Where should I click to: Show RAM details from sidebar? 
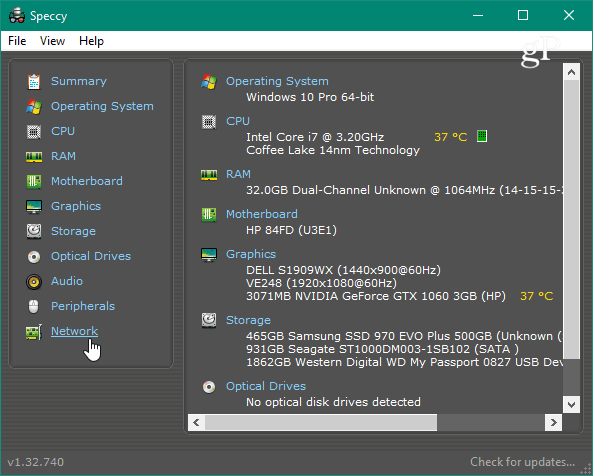pos(63,156)
